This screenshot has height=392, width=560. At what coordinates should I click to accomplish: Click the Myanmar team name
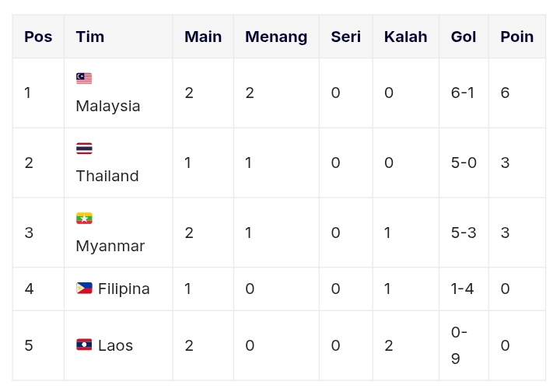[x=110, y=247]
